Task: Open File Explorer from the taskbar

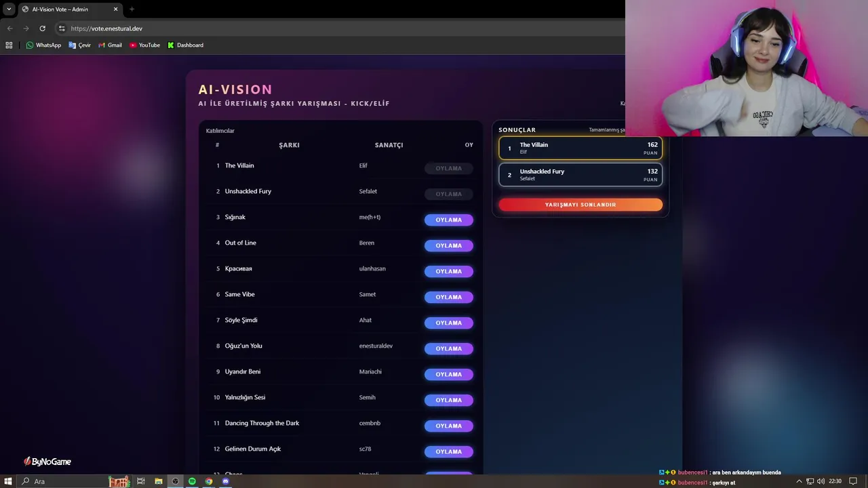Action: coord(158,481)
